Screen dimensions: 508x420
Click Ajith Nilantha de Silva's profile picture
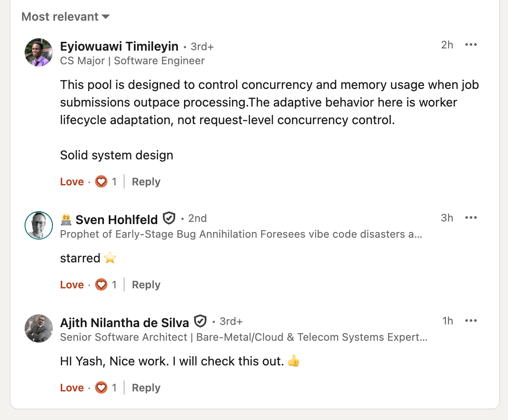39,328
